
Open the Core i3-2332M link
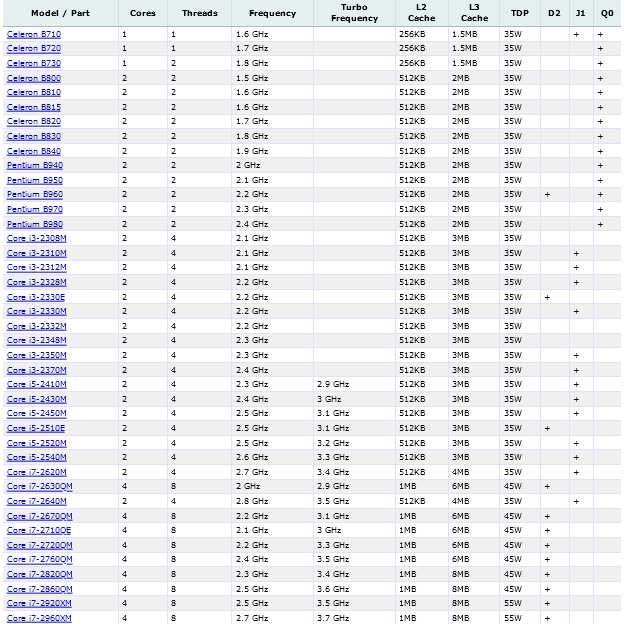point(37,326)
